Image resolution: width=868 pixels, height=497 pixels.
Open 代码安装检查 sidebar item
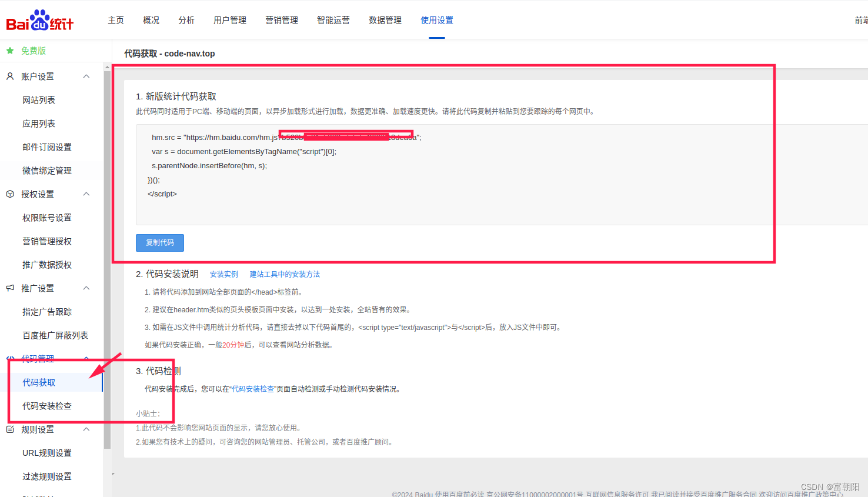click(x=47, y=406)
